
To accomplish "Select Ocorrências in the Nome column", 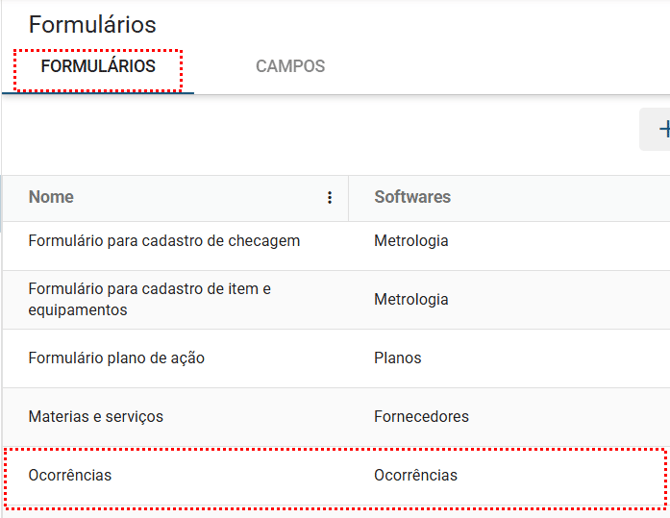I will tap(70, 475).
